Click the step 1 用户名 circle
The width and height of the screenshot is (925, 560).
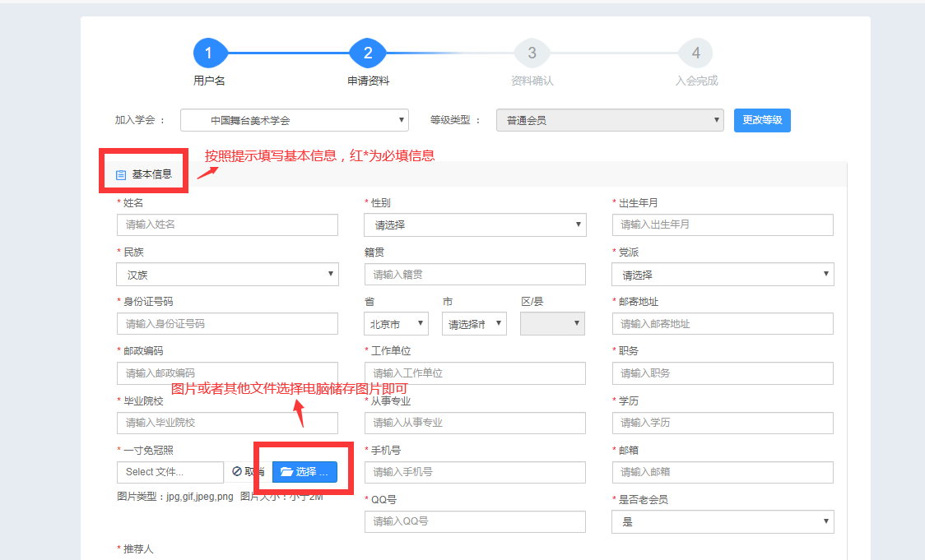208,53
